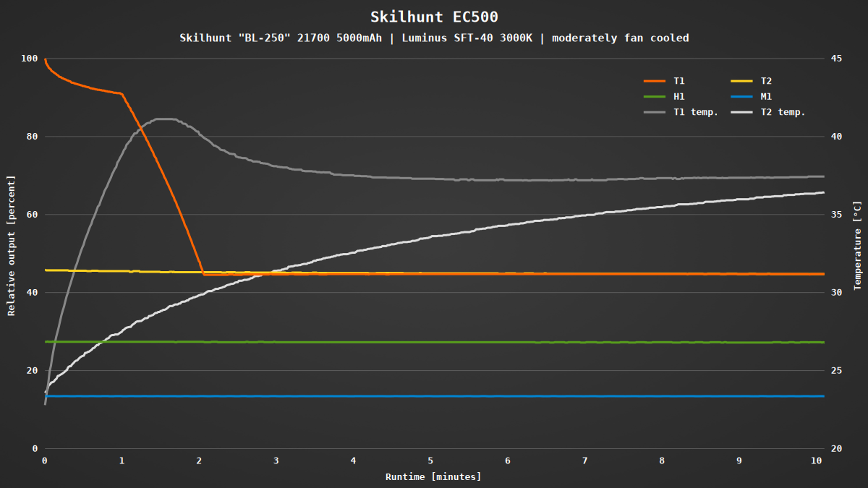The height and width of the screenshot is (488, 868).
Task: Select the "T1 temp." legend label
Action: (695, 112)
